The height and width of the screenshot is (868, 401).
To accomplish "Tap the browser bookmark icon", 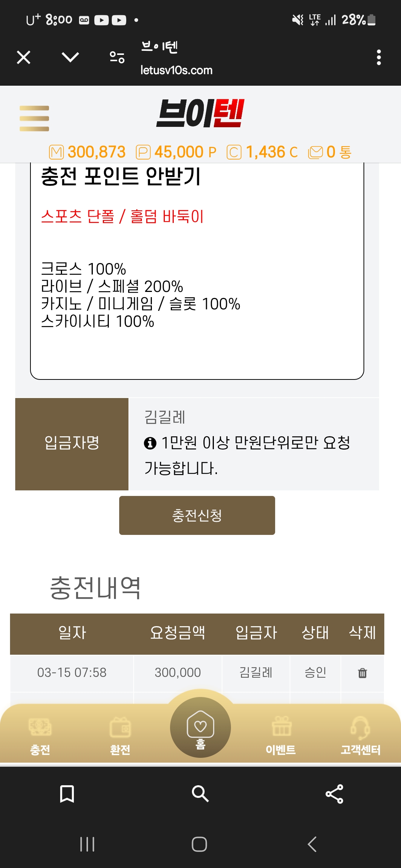I will pos(67,794).
